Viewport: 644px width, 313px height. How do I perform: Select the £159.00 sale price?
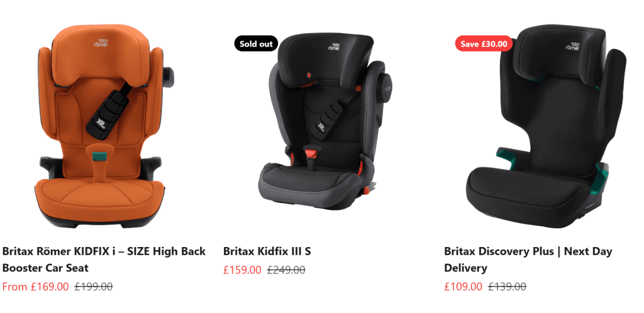coord(242,270)
